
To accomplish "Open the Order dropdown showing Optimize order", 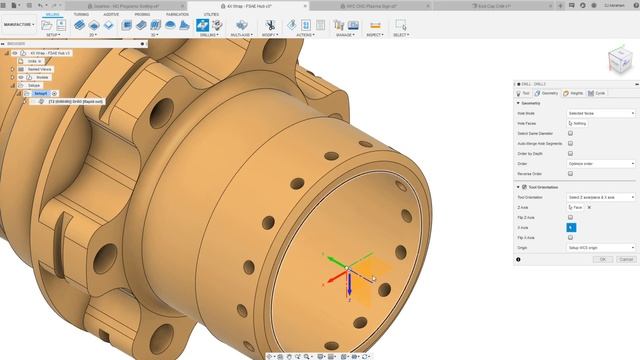I will (601, 164).
